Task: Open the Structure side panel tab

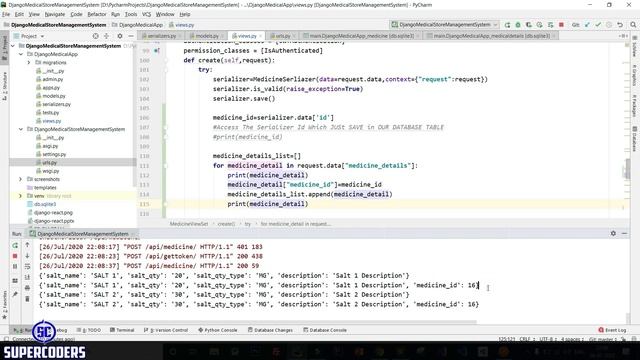Action: pyautogui.click(x=4, y=86)
